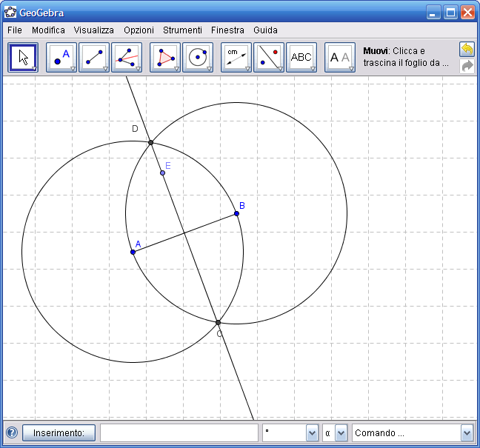Screen dimensions: 480x448
Task: Click intersection point D
Action: click(x=150, y=143)
